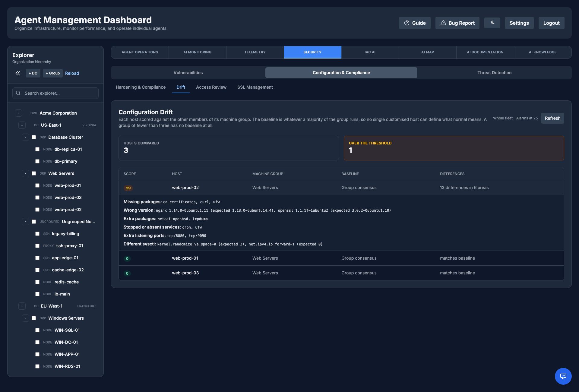Collapse the Windows Servers group
This screenshot has width=579, height=392.
click(x=26, y=318)
